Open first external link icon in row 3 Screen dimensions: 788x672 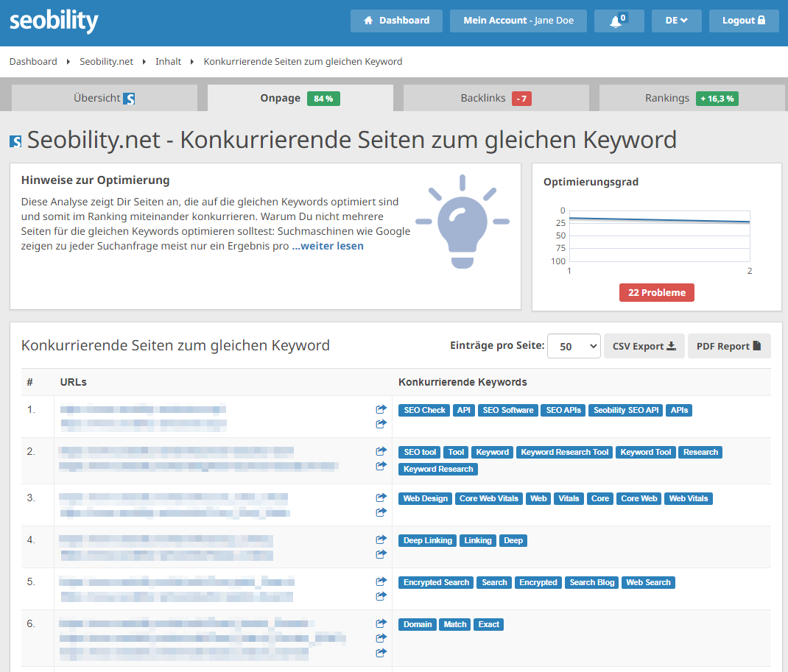pos(381,498)
